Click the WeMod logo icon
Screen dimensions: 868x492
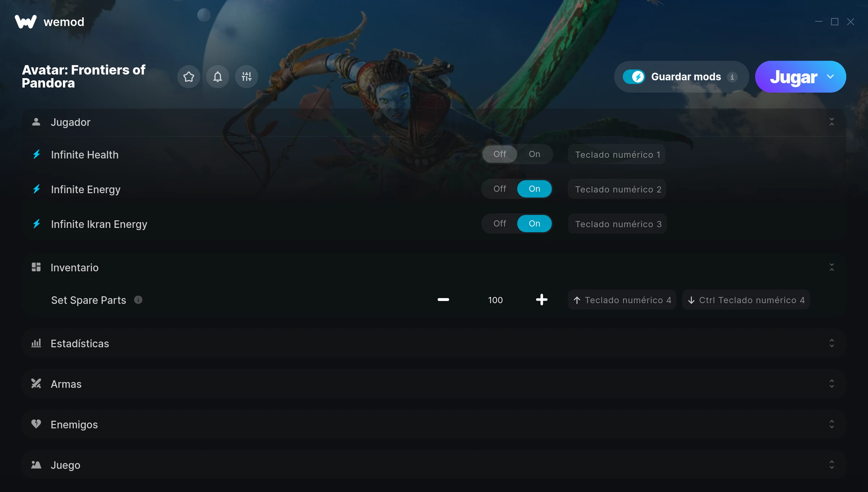(x=26, y=22)
